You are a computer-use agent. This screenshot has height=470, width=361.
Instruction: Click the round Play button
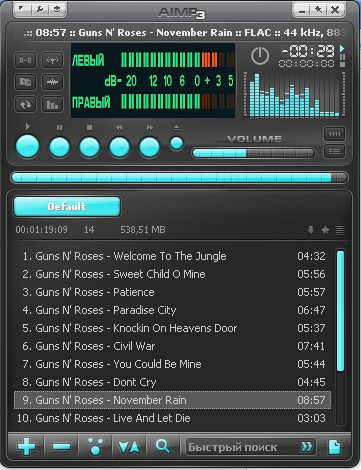[28, 146]
